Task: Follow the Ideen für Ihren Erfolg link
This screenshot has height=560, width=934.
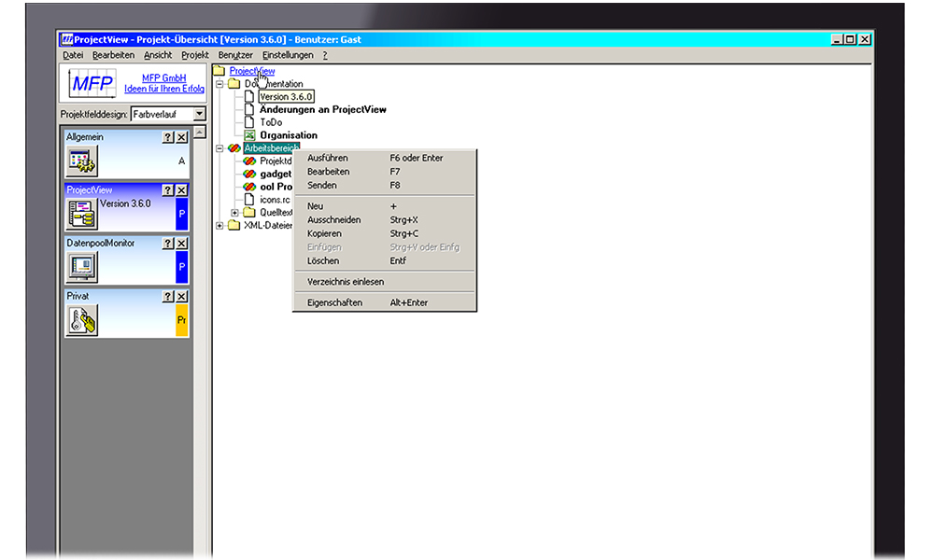Action: (x=164, y=89)
